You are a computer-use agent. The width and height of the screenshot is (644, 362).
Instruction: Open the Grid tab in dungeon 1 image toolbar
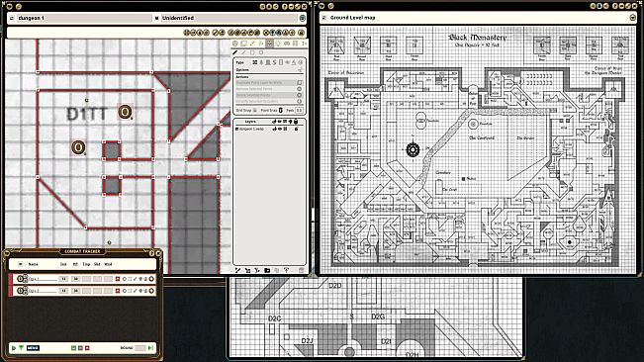(x=296, y=44)
